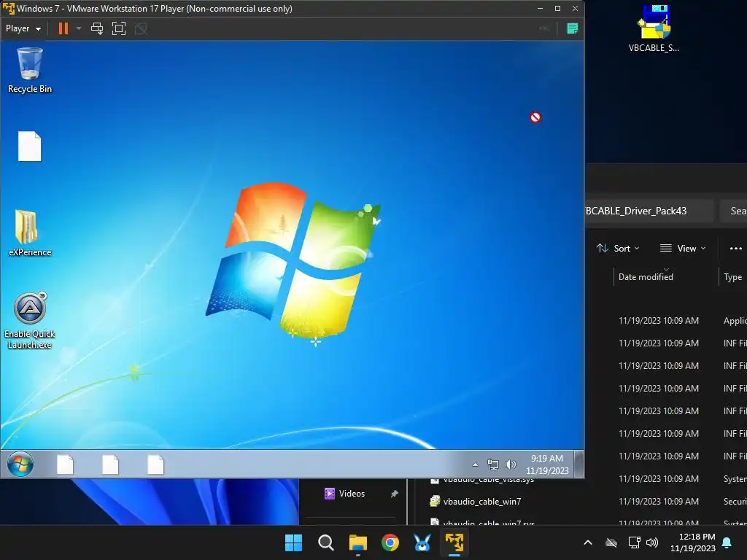The width and height of the screenshot is (747, 560).
Task: Click the leftmost blank pinned icon on Windows 7 taskbar
Action: pos(65,464)
